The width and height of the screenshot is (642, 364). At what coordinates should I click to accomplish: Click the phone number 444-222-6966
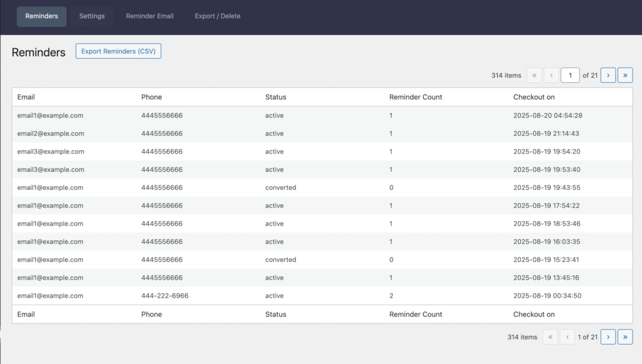pyautogui.click(x=165, y=296)
